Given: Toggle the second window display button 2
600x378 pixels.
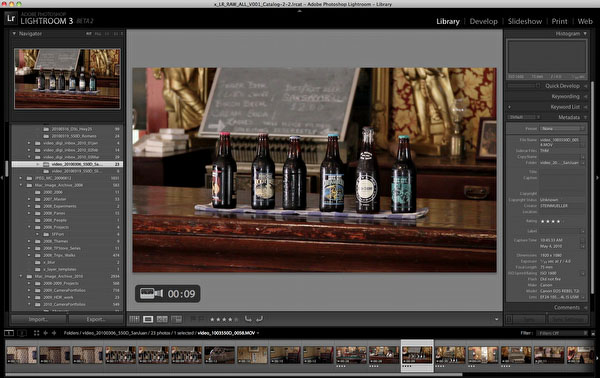Looking at the screenshot, I should 22,333.
